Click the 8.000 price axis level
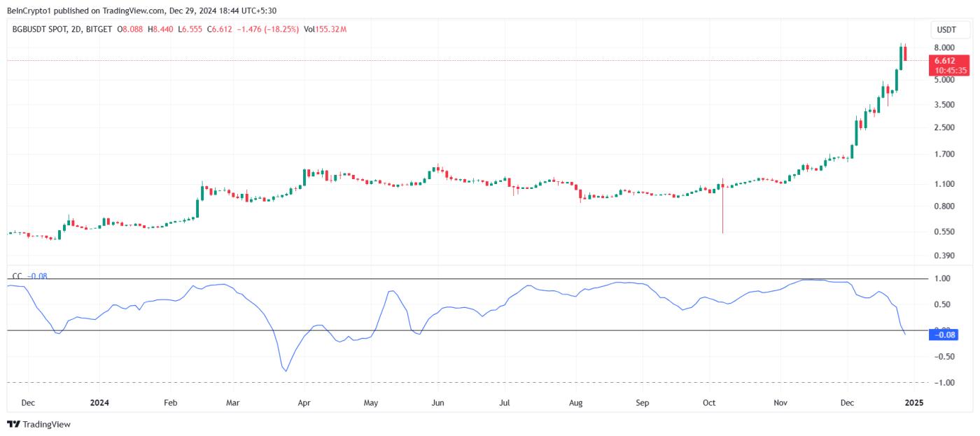The width and height of the screenshot is (980, 436). (945, 47)
